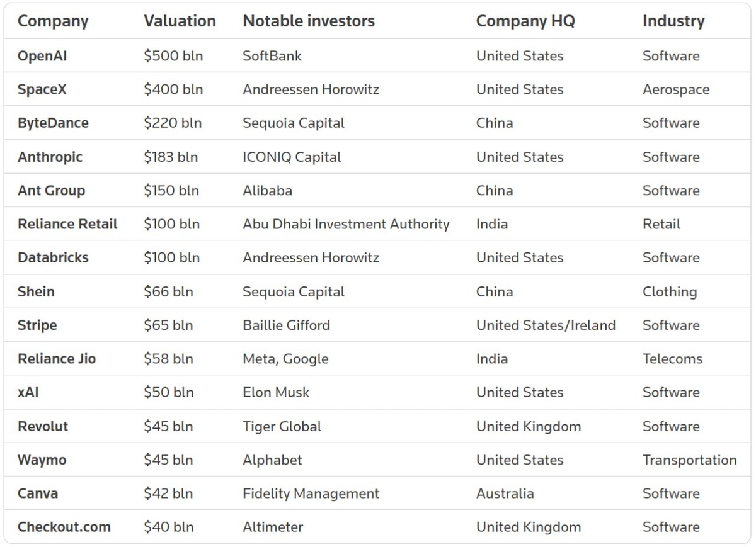Click the ByteDance row label
This screenshot has height=547, width=756.
(53, 123)
